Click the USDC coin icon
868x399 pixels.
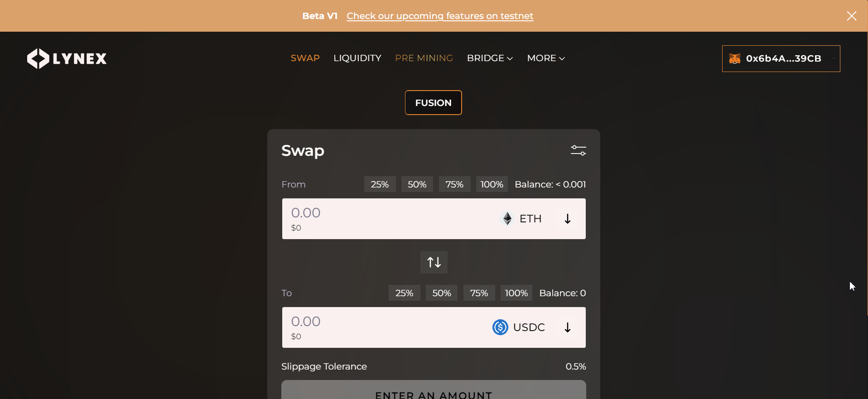[500, 327]
